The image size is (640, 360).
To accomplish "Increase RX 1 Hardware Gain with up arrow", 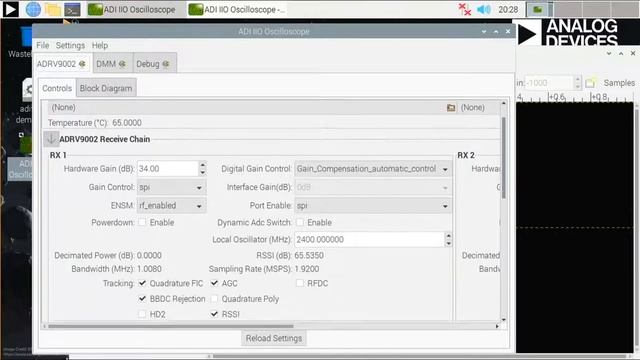I will click(202, 165).
